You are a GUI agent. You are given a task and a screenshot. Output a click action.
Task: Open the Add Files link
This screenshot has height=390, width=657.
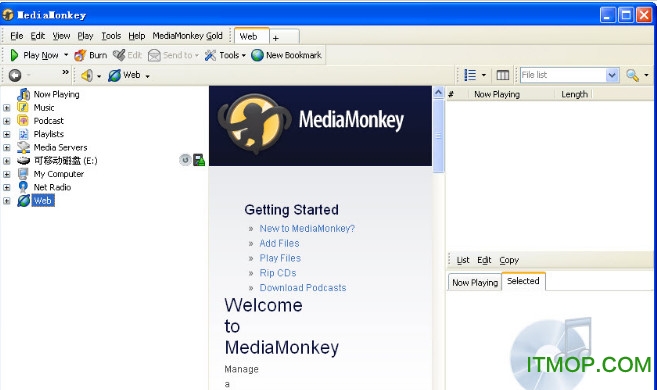pos(279,243)
